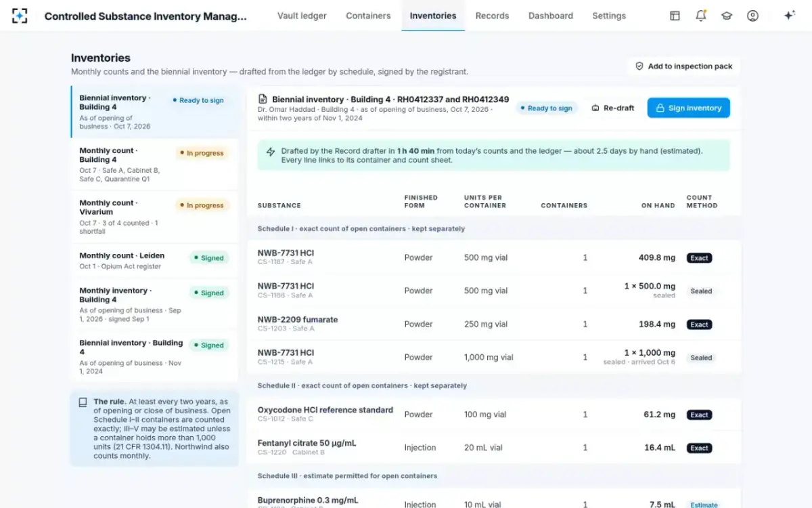This screenshot has width=812, height=508.
Task: Click the Exact badge for 61.2 mg
Action: tap(699, 415)
